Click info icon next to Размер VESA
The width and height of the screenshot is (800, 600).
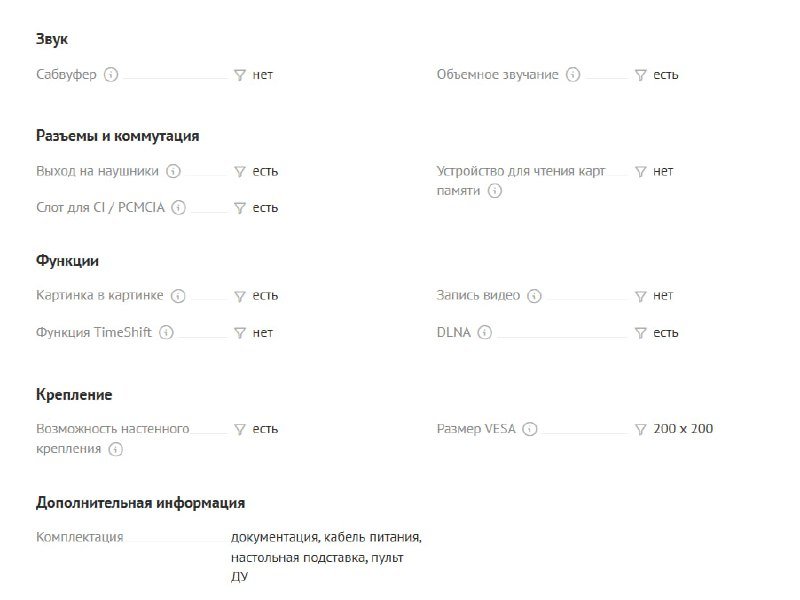530,430
